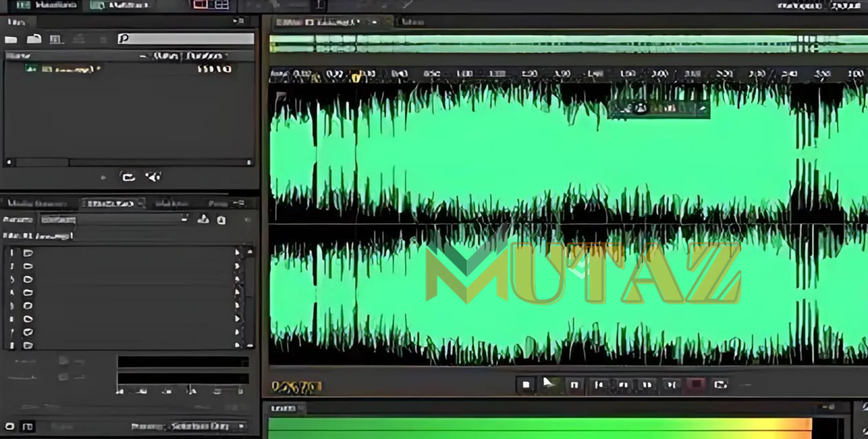Image resolution: width=868 pixels, height=439 pixels.
Task: Click the HUD volume knob on waveform
Action: tap(640, 108)
